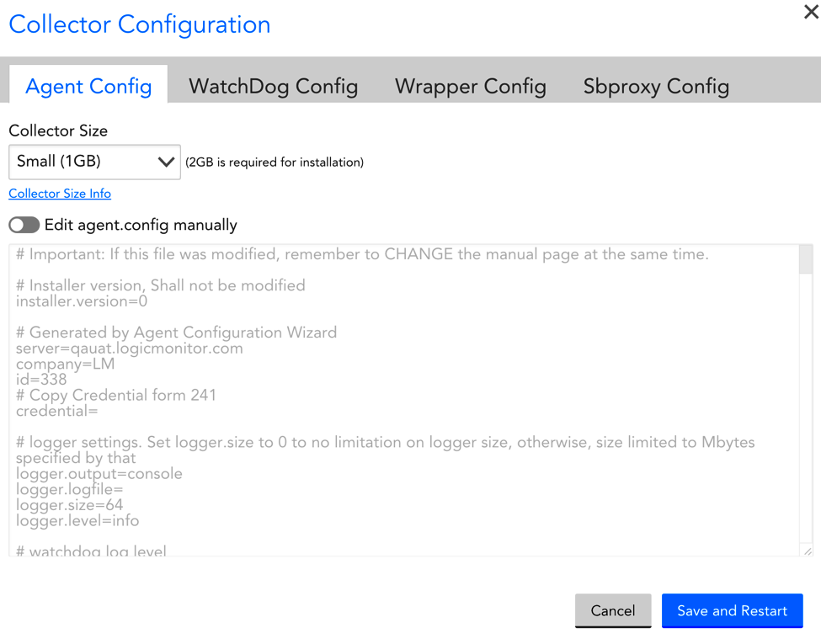
Task: Click the 'logger.logfile=' line
Action: [x=69, y=489]
